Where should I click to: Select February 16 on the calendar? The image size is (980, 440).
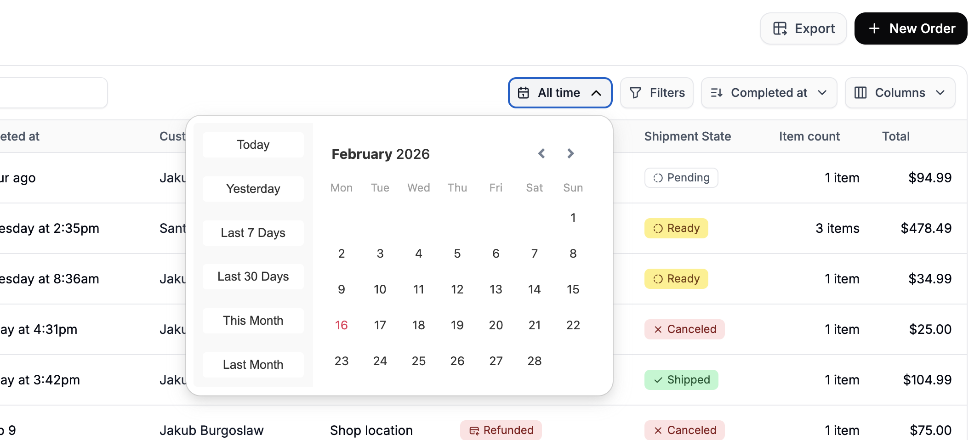(x=342, y=325)
